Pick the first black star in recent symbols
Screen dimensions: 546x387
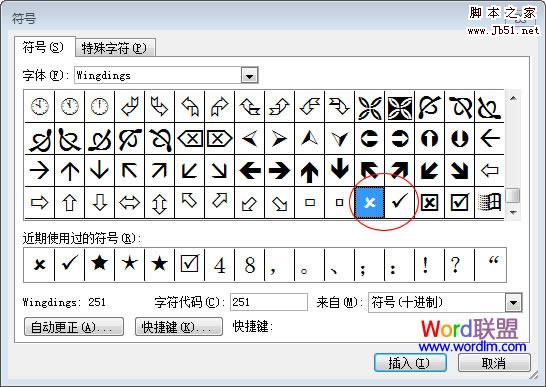(x=99, y=264)
